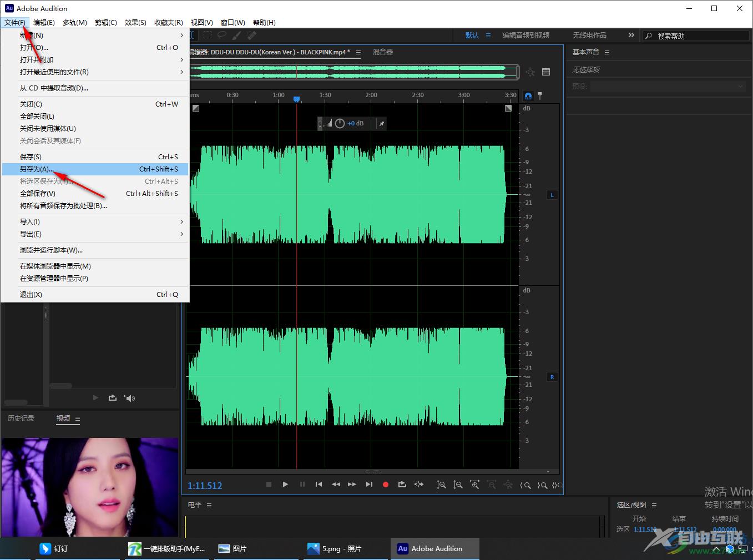Select the Spot Healing Brush tool

click(251, 34)
